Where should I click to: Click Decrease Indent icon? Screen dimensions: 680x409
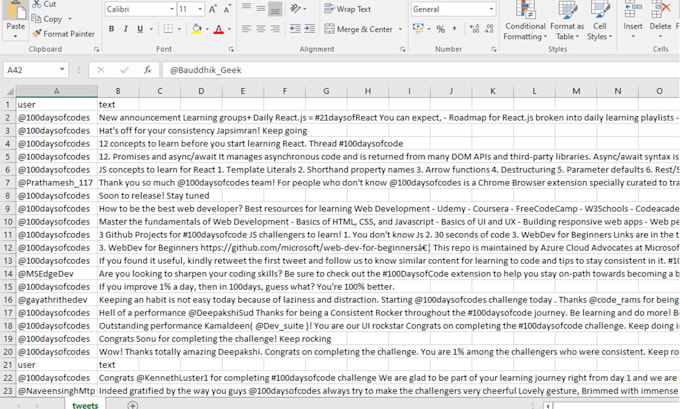pyautogui.click(x=295, y=29)
